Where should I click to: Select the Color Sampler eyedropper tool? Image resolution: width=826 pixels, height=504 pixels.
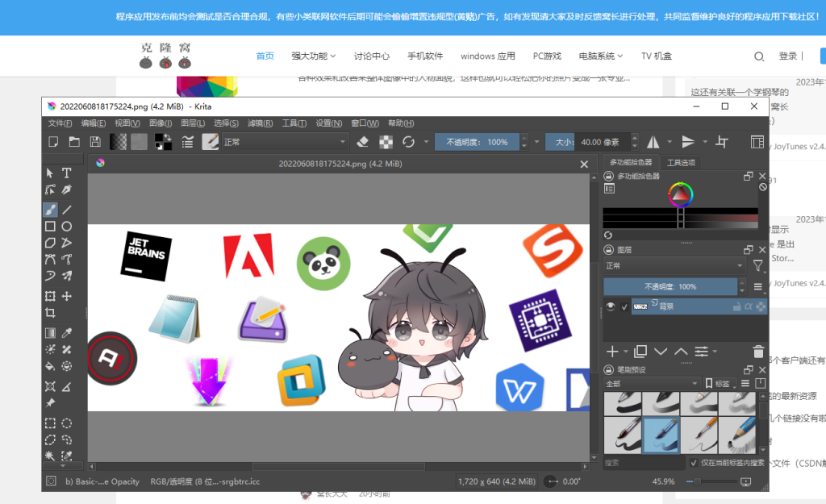tap(67, 333)
